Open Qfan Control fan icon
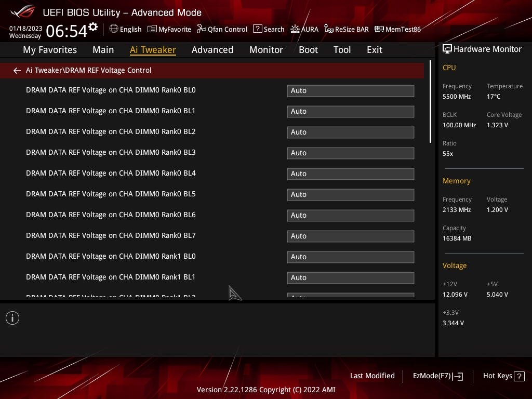 click(x=202, y=29)
